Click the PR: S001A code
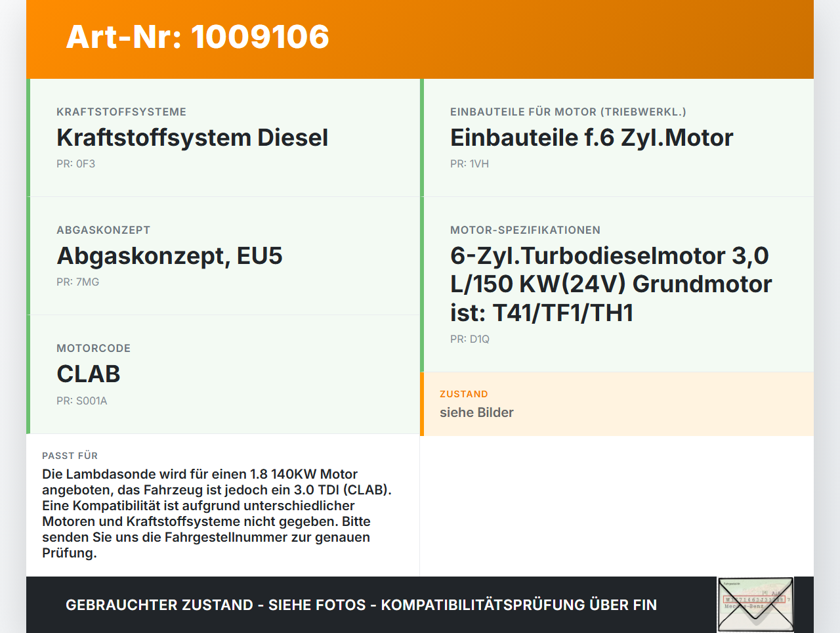Viewport: 840px width, 633px height. pos(82,401)
